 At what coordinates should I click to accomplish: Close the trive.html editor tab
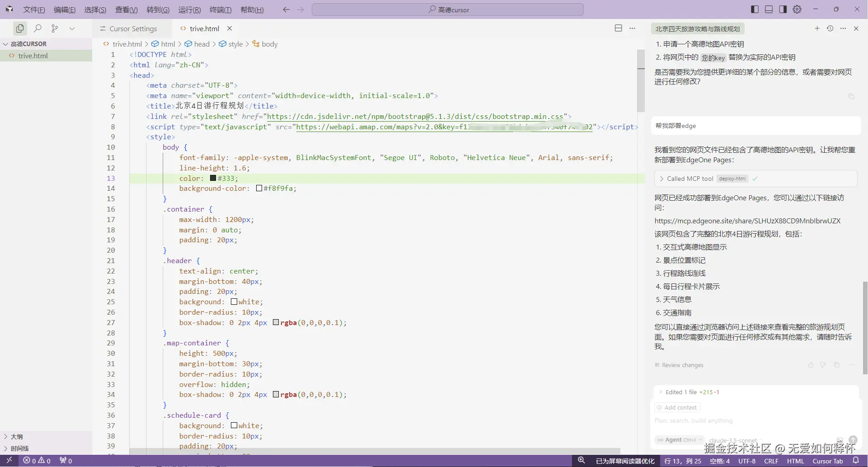pos(230,28)
